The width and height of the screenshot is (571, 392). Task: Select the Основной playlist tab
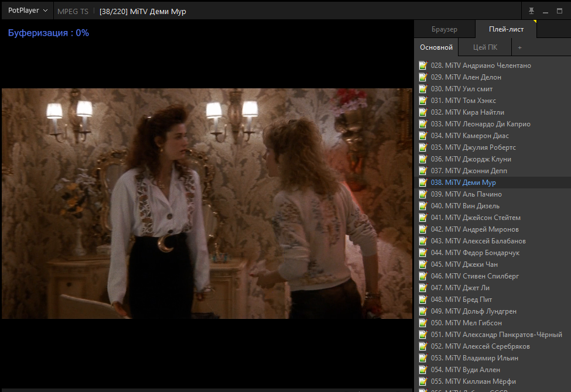[x=436, y=47]
